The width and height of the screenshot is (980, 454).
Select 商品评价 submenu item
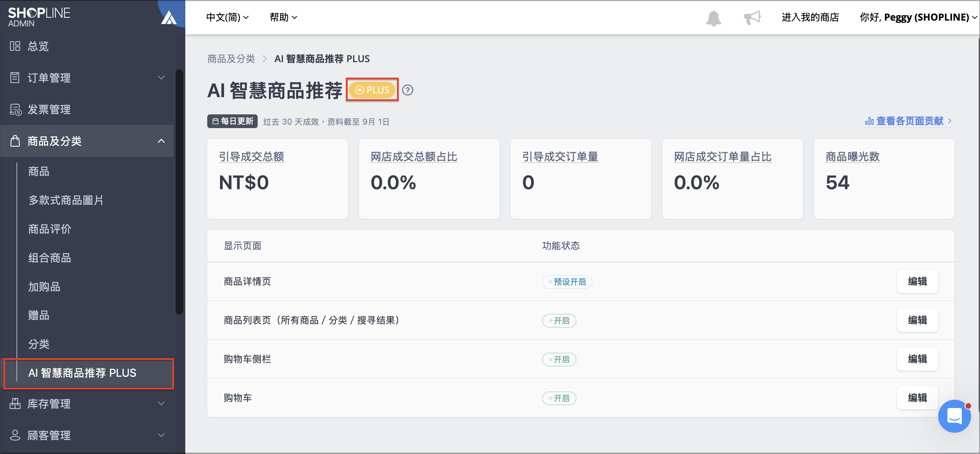coord(49,229)
